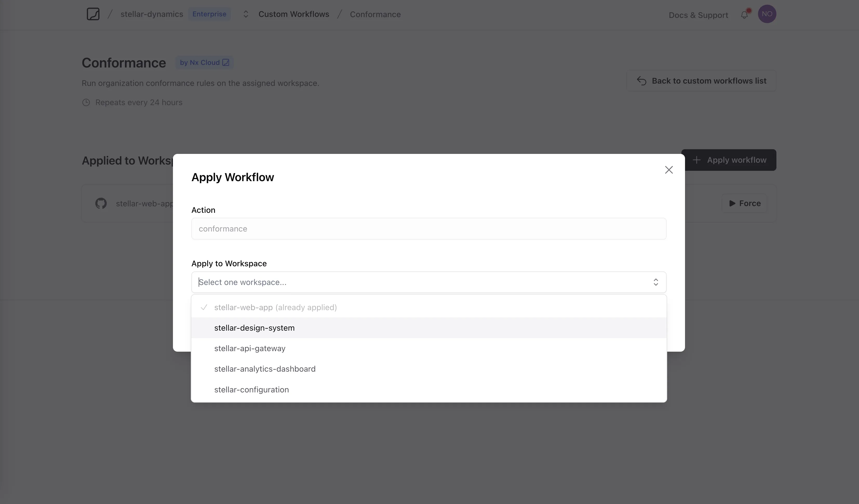Screen dimensions: 859x504
Task: Click the clock icon near 'Repeats every 24 hours'
Action: coord(86,102)
